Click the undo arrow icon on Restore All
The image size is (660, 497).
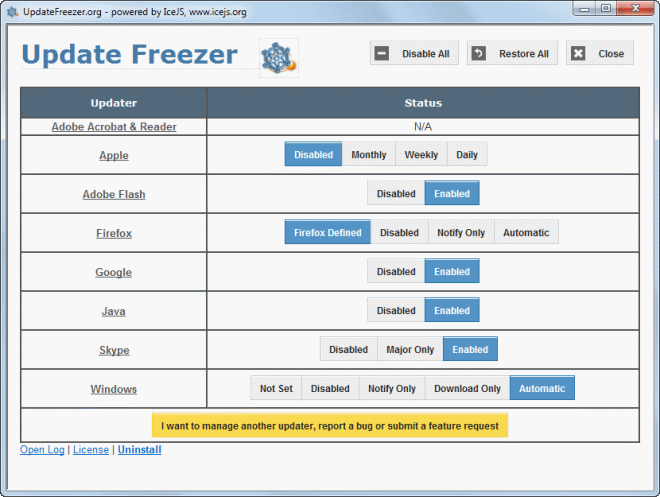[x=479, y=53]
